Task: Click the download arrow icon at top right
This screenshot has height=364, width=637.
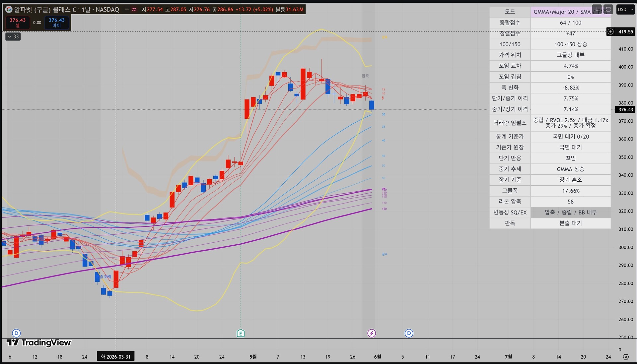Action: pyautogui.click(x=597, y=9)
